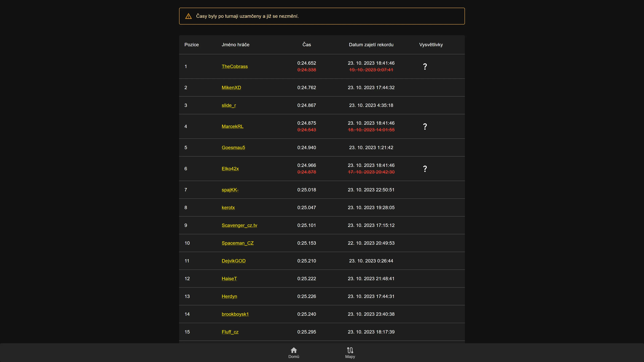Select the date 23. 10. 2023 22:50:51
The image size is (644, 362).
tap(371, 190)
